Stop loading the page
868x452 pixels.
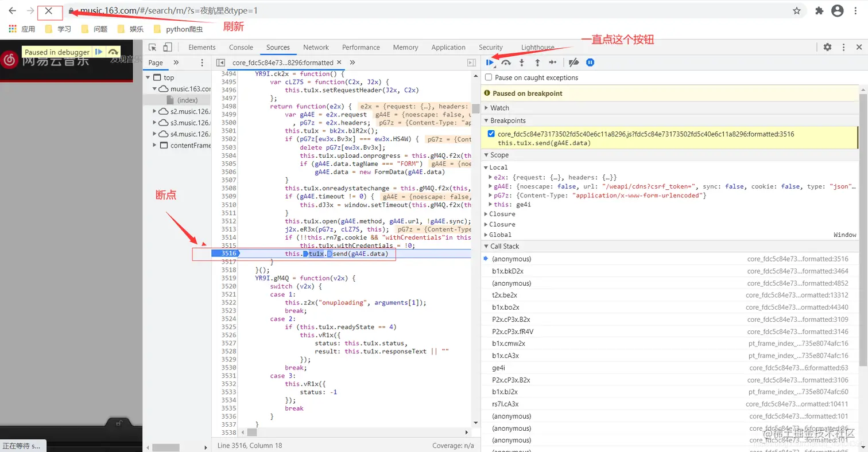point(49,10)
